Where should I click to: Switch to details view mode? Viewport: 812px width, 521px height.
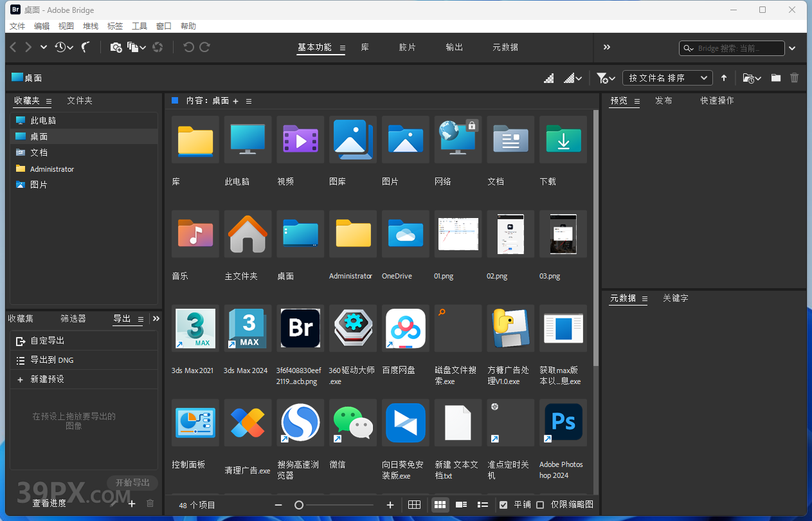point(461,505)
